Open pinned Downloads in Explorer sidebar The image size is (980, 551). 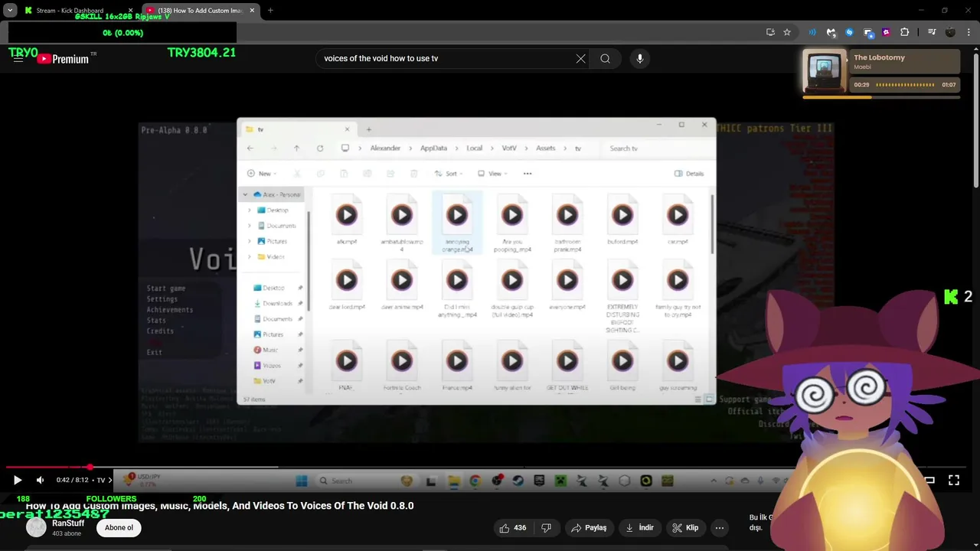pyautogui.click(x=277, y=304)
